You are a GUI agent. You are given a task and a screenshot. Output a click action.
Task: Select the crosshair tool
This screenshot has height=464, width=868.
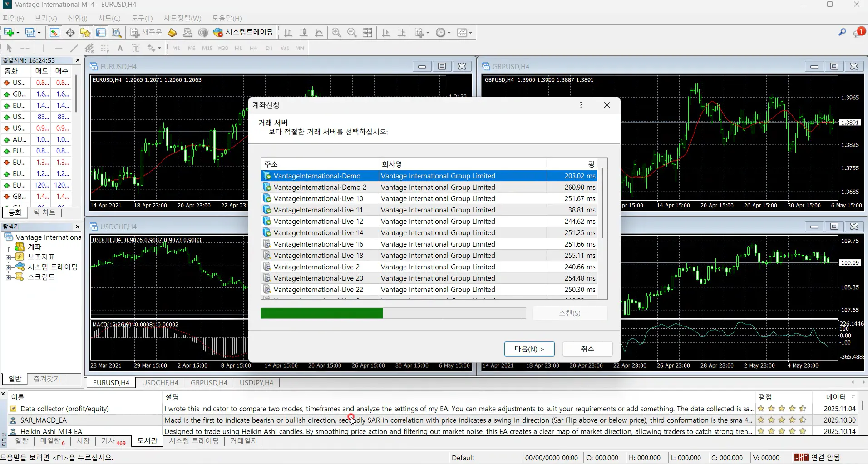tap(25, 48)
